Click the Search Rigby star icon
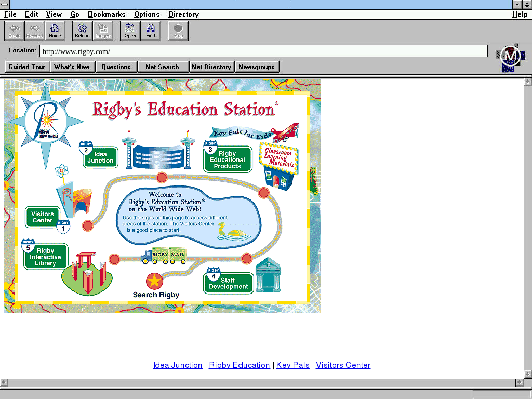532x399 pixels. tap(154, 282)
